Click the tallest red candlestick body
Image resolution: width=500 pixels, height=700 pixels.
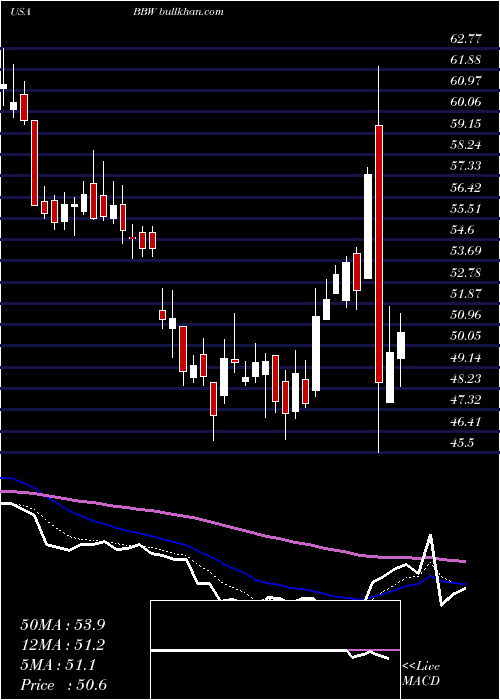tap(379, 254)
